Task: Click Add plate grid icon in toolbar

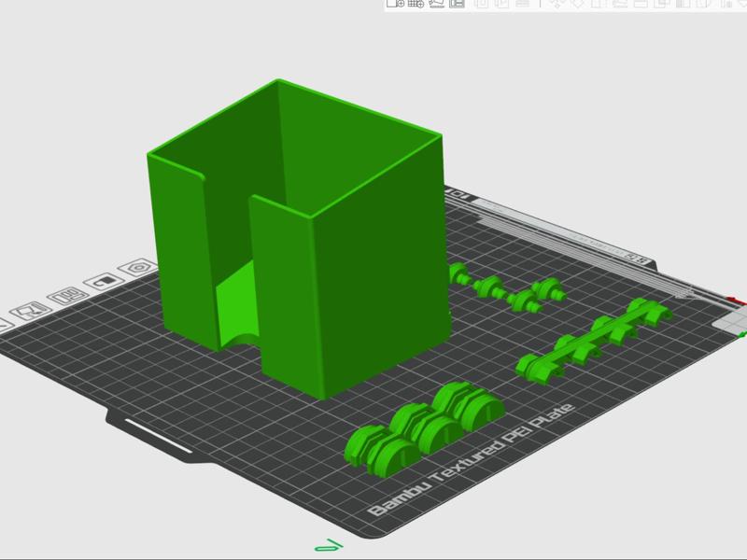Action: click(416, 4)
